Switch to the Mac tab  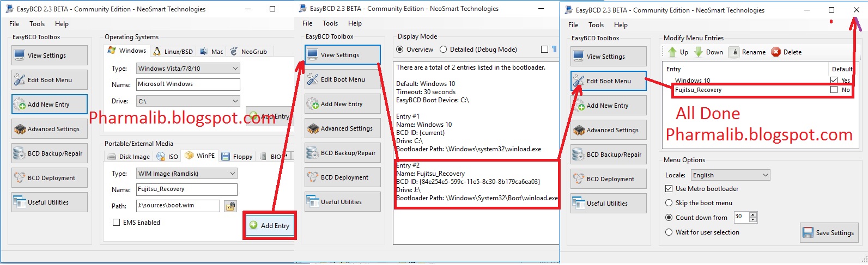[211, 51]
